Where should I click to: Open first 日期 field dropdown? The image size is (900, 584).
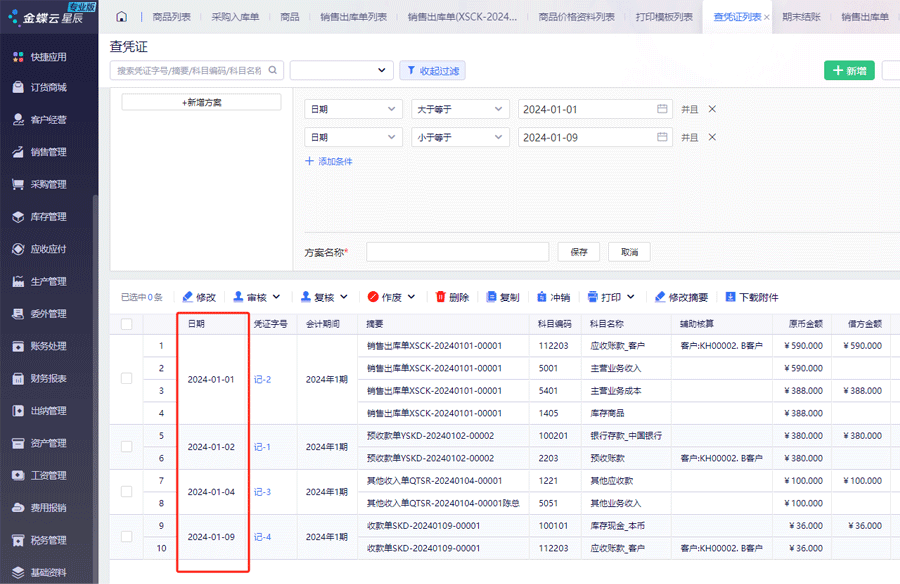352,109
